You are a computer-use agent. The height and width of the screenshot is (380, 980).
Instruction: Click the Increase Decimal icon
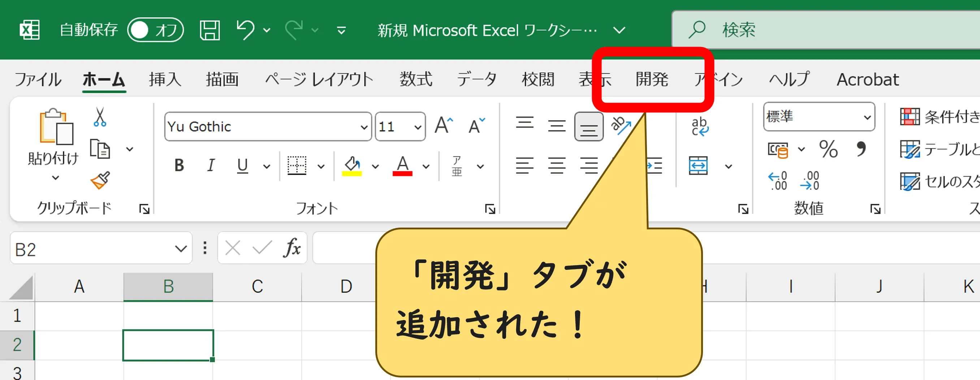click(778, 181)
